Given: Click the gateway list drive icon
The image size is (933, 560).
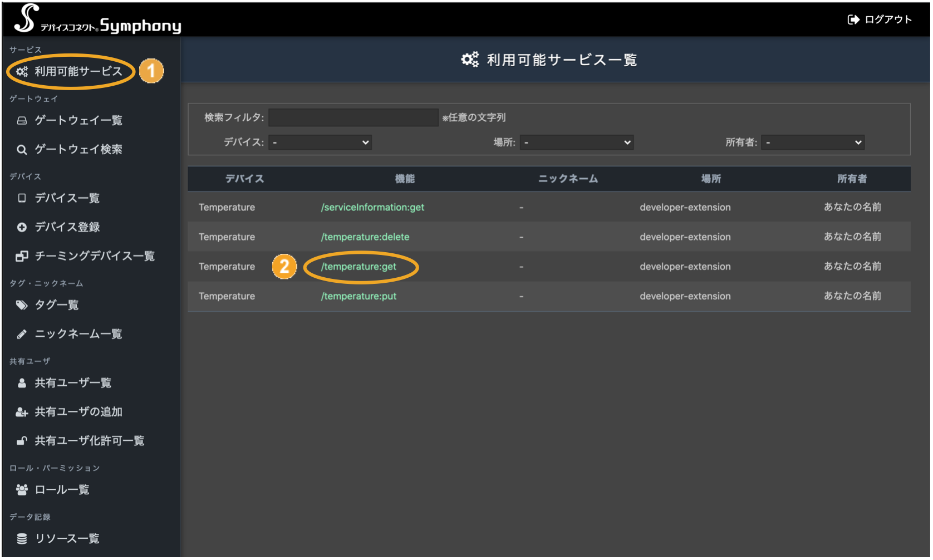Looking at the screenshot, I should tap(22, 121).
